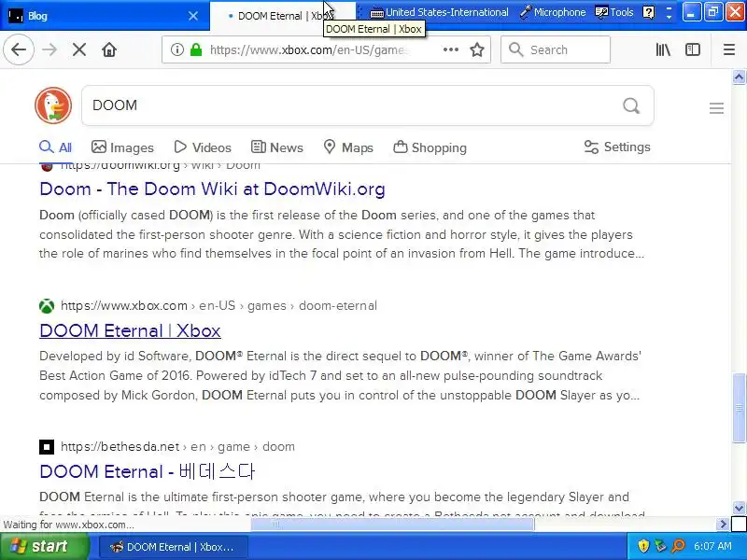This screenshot has width=747, height=560.
Task: Stop loading the page with the X button
Action: tap(79, 49)
